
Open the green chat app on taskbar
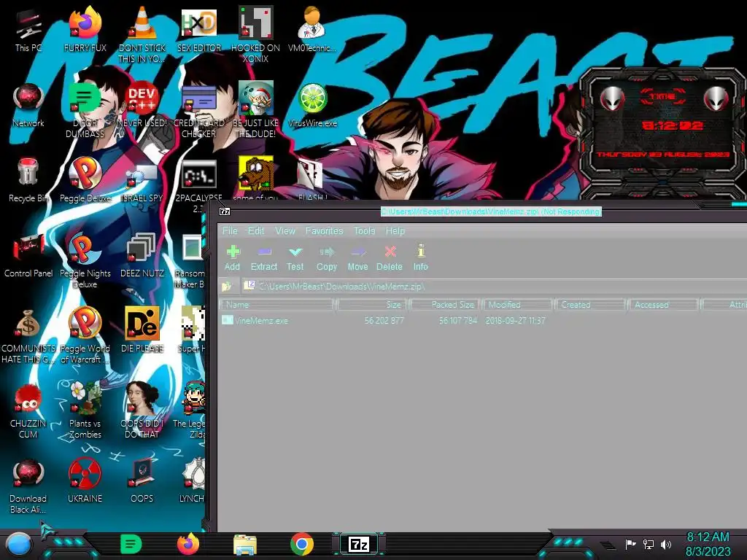(131, 544)
